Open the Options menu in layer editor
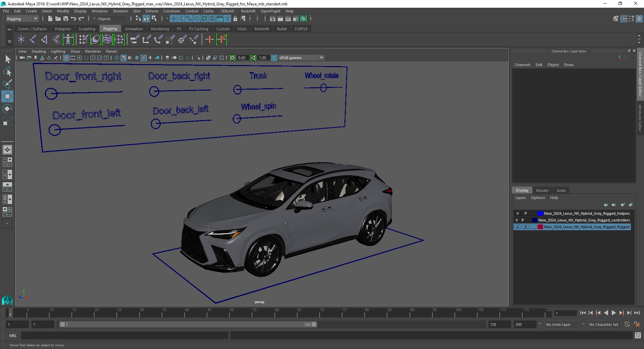This screenshot has height=349, width=644. point(538,198)
